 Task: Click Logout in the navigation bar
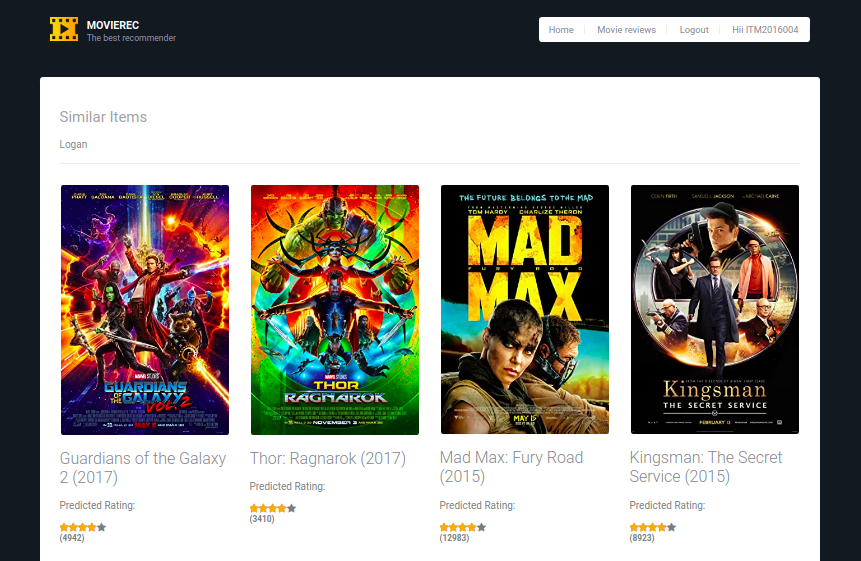tap(694, 30)
